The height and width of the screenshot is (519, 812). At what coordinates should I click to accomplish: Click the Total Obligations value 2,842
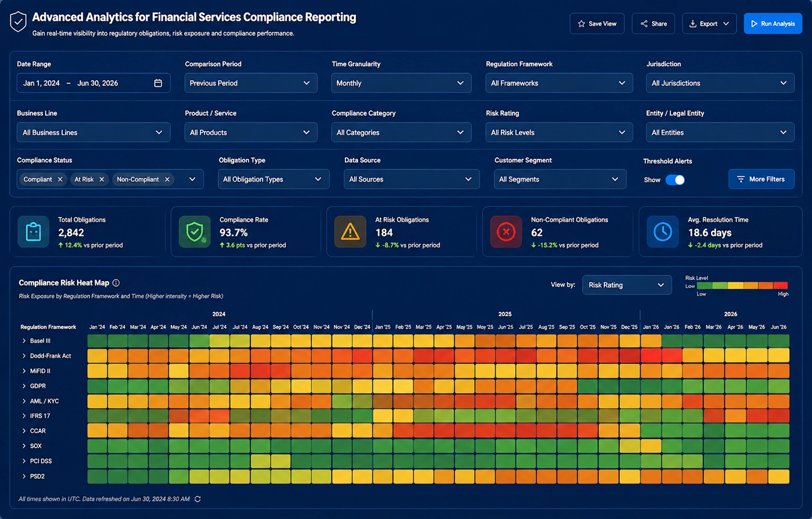[71, 233]
